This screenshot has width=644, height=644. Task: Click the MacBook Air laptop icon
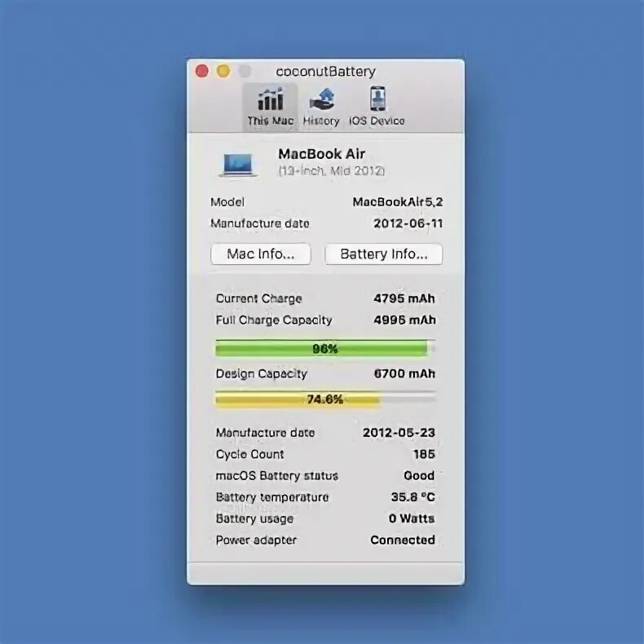pos(238,165)
